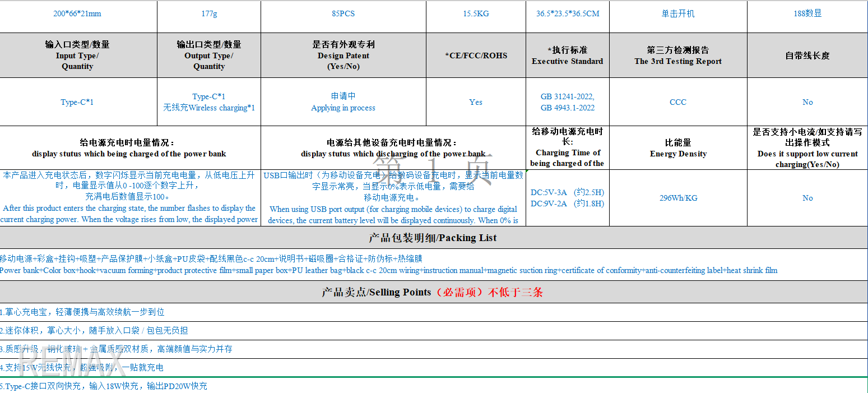Image resolution: width=868 pixels, height=393 pixels.
Task: Select the CCC testing report cell
Action: pos(677,102)
